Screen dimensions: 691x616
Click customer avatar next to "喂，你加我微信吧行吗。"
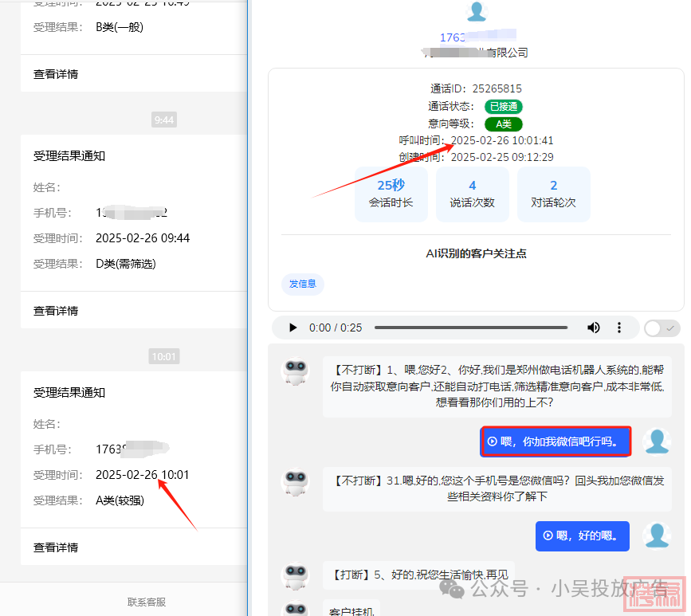click(657, 441)
